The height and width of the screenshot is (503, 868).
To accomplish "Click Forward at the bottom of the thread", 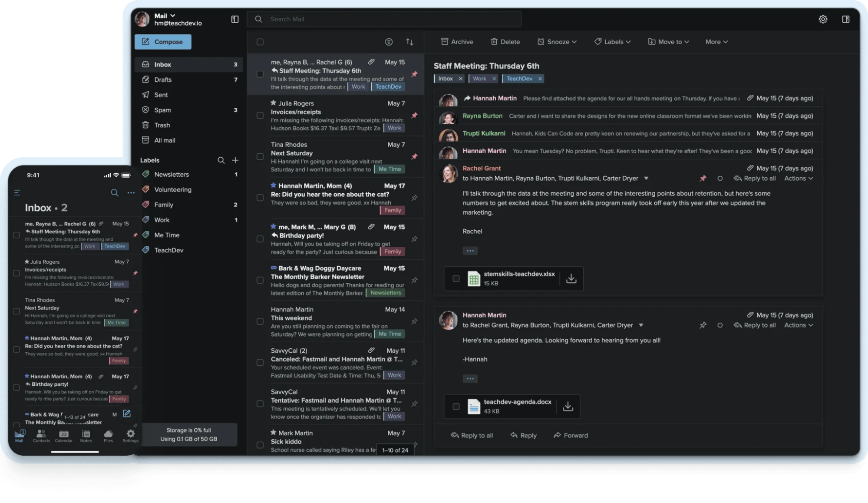I will [571, 435].
